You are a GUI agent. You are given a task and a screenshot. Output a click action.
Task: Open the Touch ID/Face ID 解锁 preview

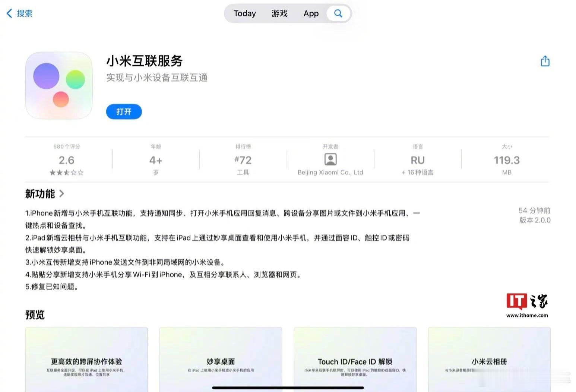(x=355, y=359)
